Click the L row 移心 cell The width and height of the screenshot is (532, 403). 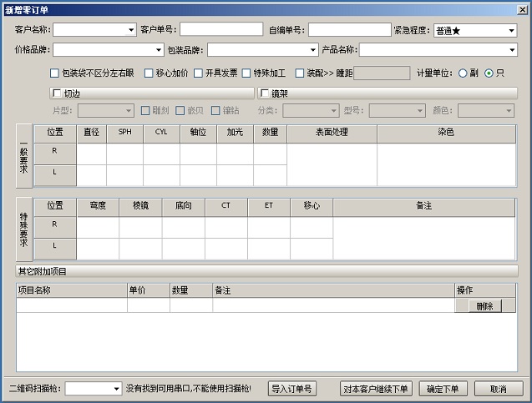pos(312,249)
